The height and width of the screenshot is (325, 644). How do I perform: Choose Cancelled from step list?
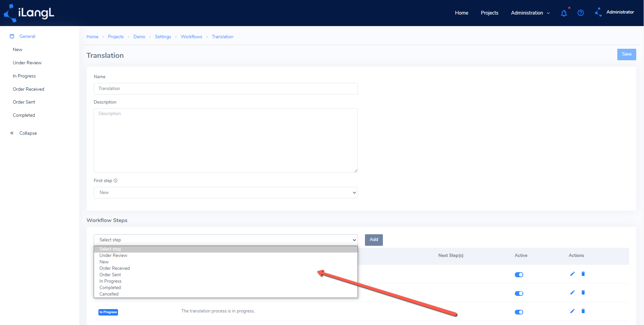(226, 294)
